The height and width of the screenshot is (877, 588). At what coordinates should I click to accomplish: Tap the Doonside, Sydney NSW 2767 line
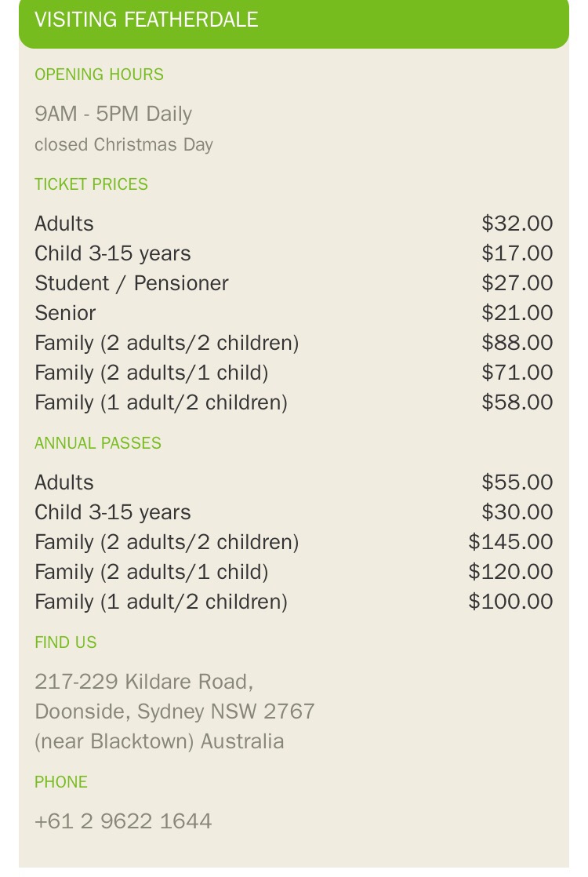[175, 711]
